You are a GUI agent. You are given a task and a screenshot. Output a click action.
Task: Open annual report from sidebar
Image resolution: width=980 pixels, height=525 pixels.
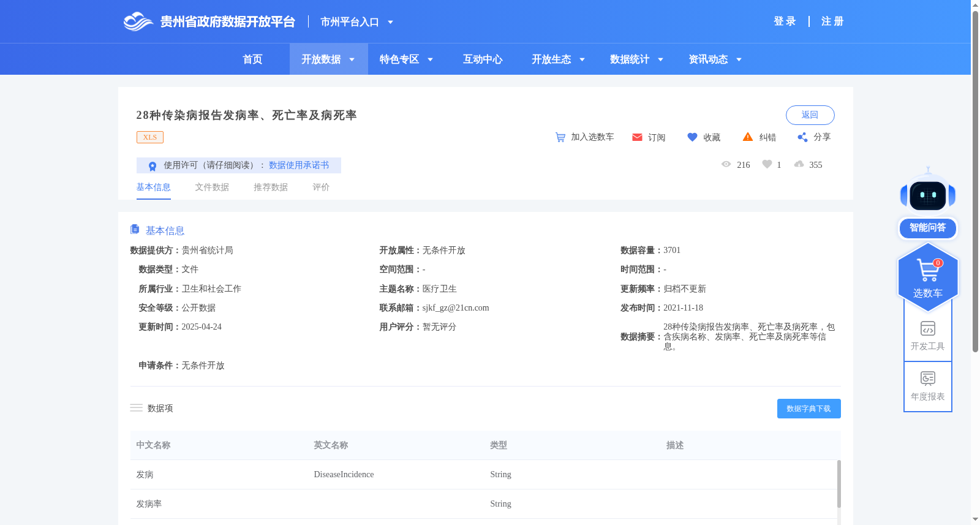[928, 386]
